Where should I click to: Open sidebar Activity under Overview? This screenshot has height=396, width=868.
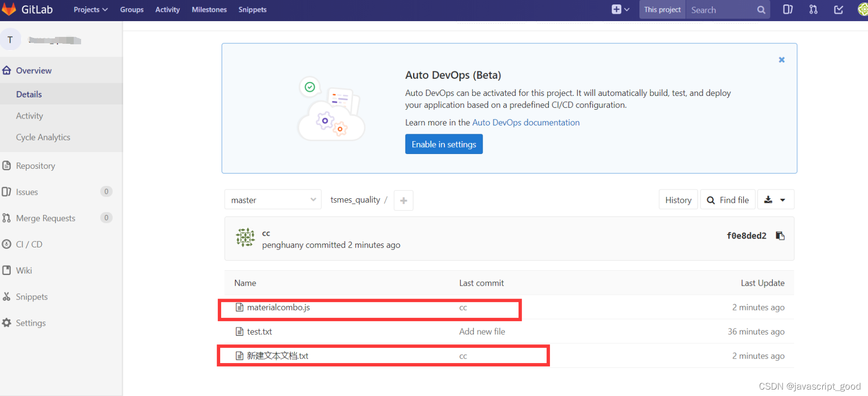click(x=29, y=116)
